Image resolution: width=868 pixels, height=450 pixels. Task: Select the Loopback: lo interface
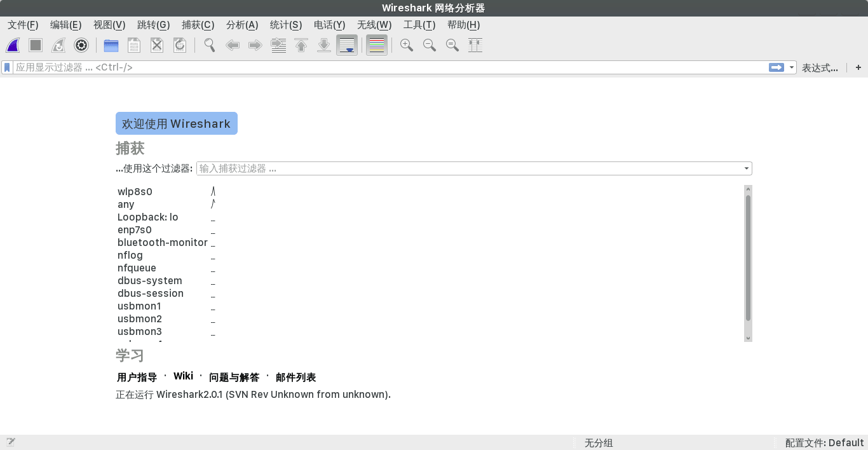point(148,217)
